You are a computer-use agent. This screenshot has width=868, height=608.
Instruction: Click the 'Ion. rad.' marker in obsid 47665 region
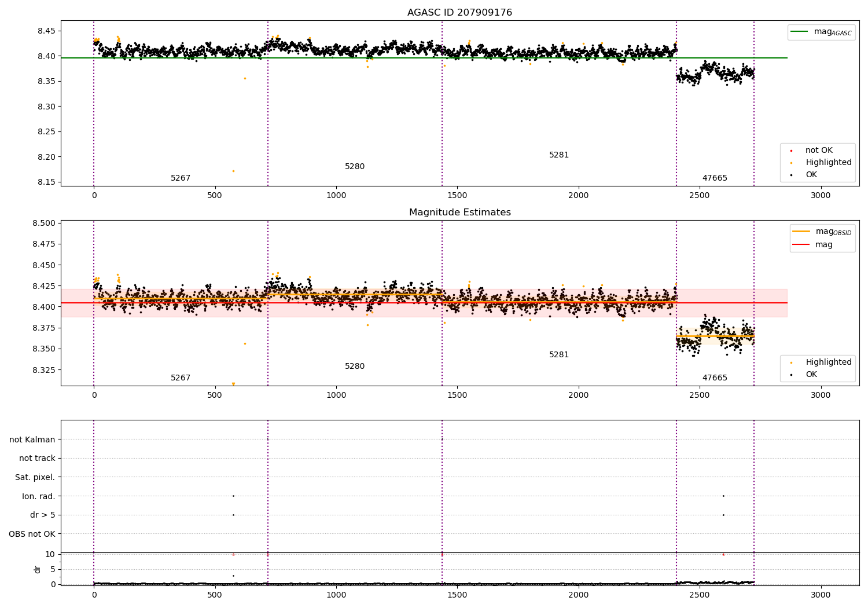pos(723,496)
